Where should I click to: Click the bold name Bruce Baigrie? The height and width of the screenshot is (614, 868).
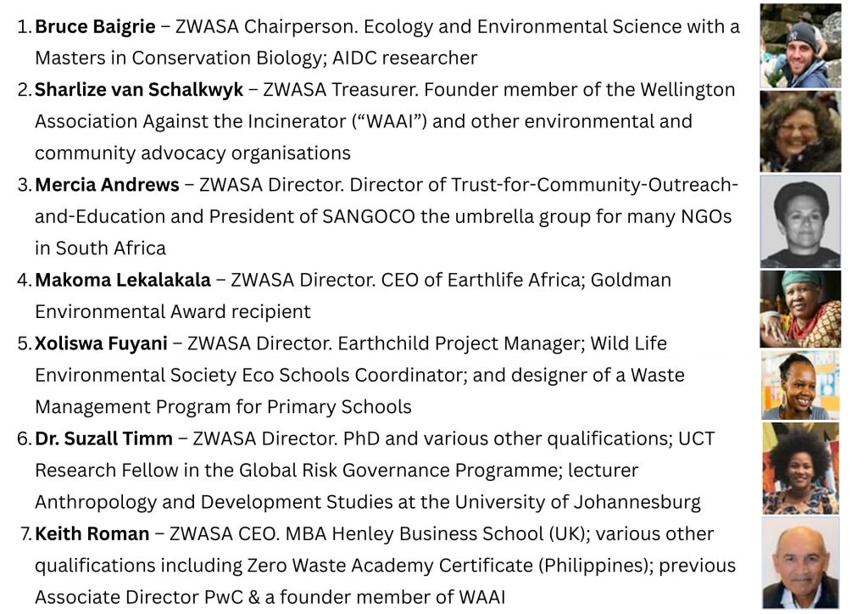tap(95, 26)
